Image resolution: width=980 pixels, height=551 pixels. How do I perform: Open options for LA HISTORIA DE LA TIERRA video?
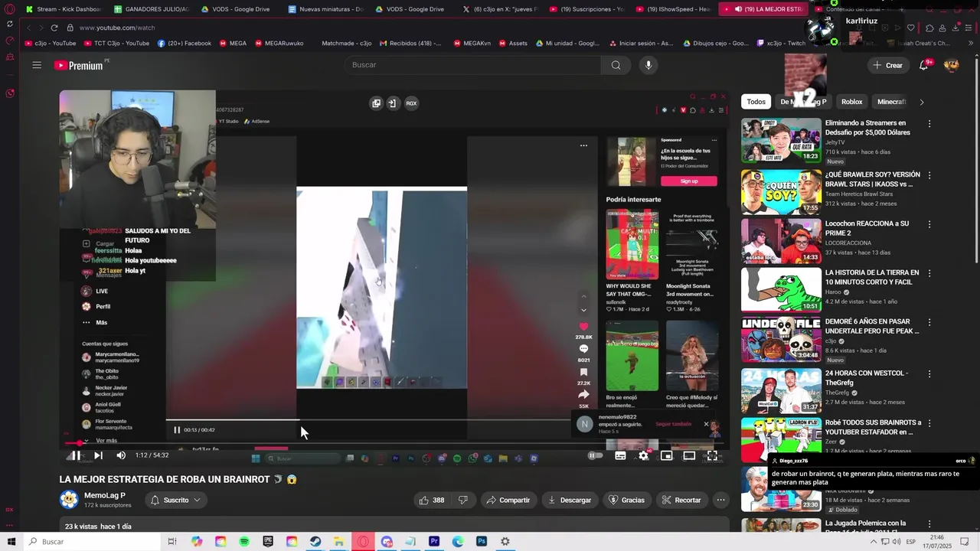point(929,273)
